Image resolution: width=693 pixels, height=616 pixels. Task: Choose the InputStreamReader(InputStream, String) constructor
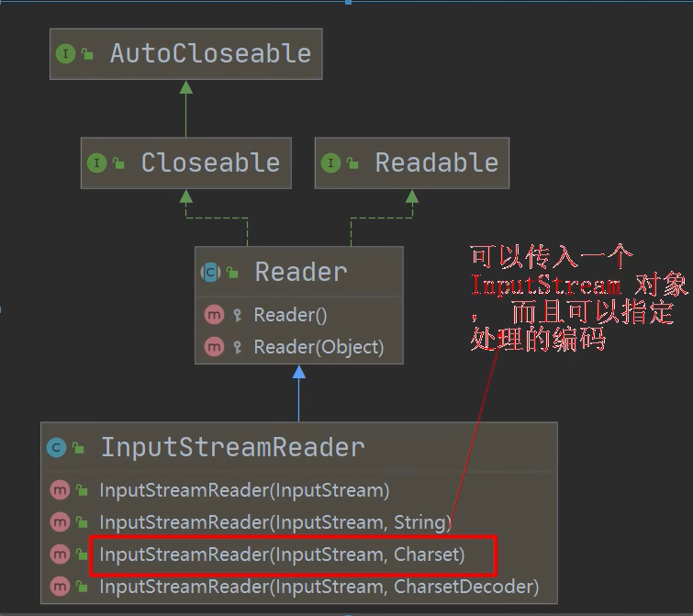(x=275, y=522)
